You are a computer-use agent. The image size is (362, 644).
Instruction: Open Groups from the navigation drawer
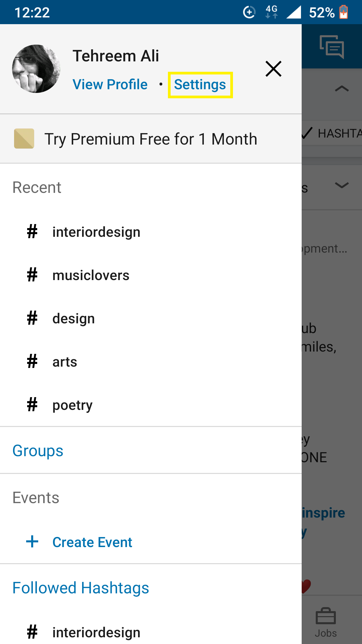[38, 451]
